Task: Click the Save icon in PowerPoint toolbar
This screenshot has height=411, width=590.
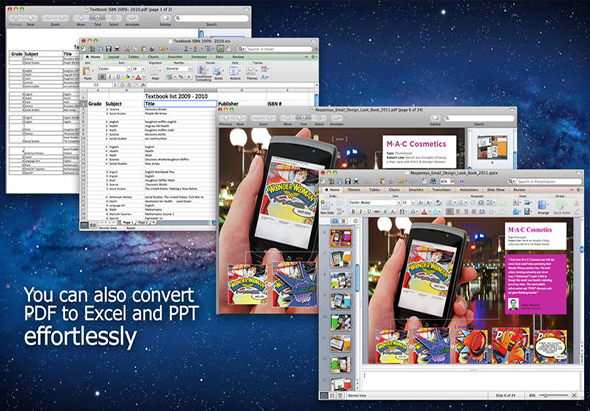Action: (348, 181)
